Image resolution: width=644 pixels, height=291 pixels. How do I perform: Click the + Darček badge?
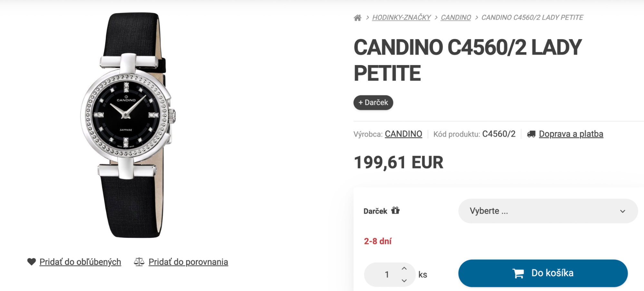coord(373,102)
